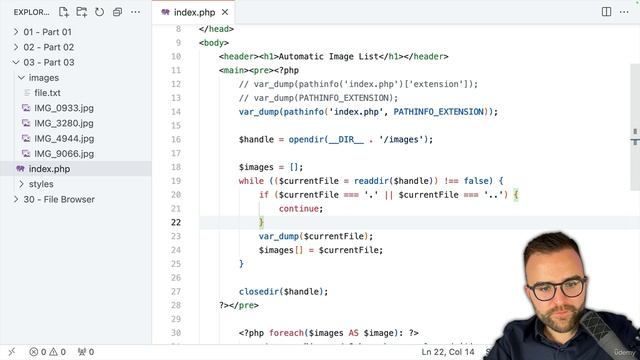Switch to the index.php editor tab

pyautogui.click(x=194, y=12)
